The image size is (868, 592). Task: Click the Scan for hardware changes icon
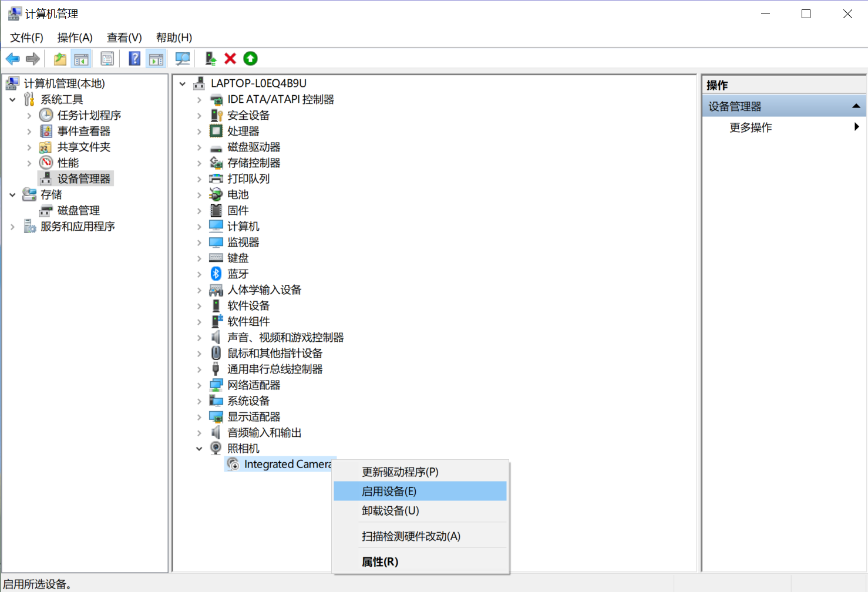[x=182, y=58]
